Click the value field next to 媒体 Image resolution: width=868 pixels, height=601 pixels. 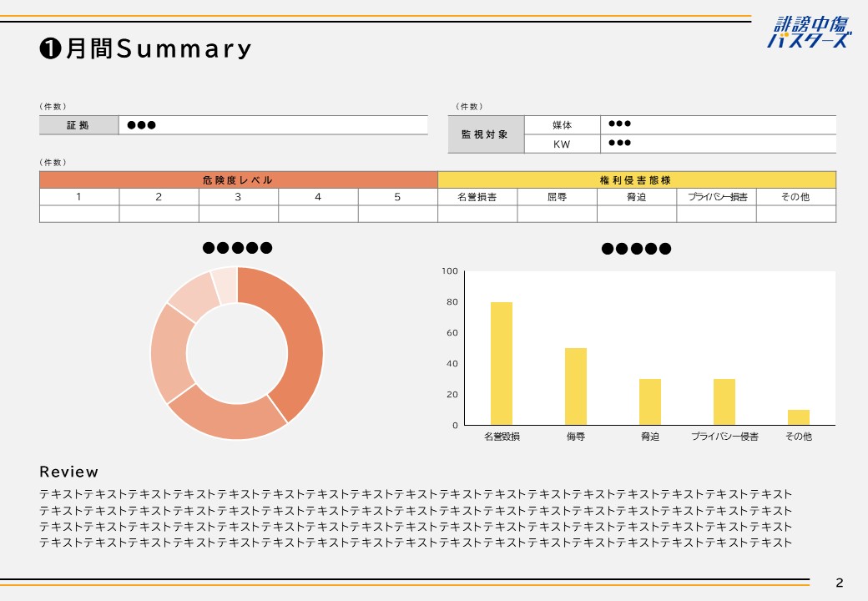[x=718, y=124]
